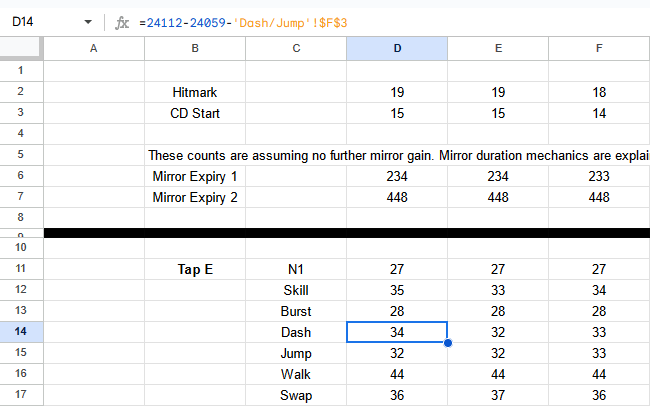Click the bold Tap E cell
Viewport: 650px width, 406px height.
click(x=195, y=269)
